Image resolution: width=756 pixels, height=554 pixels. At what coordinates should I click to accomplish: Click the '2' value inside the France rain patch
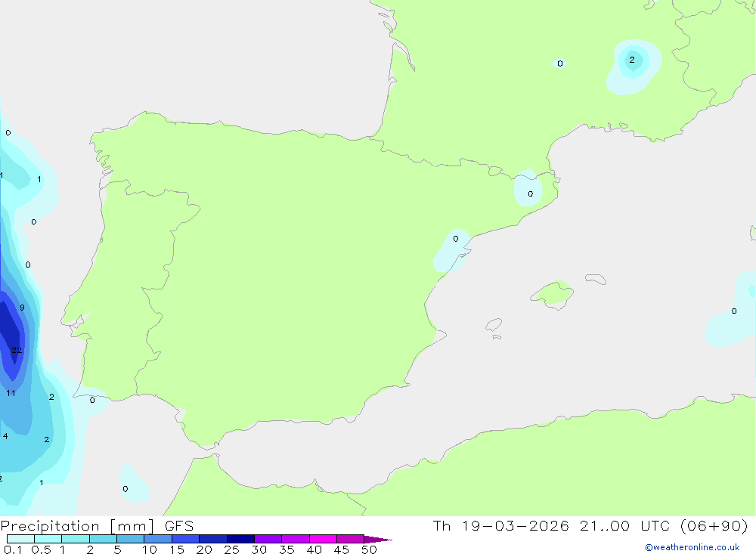tap(632, 60)
